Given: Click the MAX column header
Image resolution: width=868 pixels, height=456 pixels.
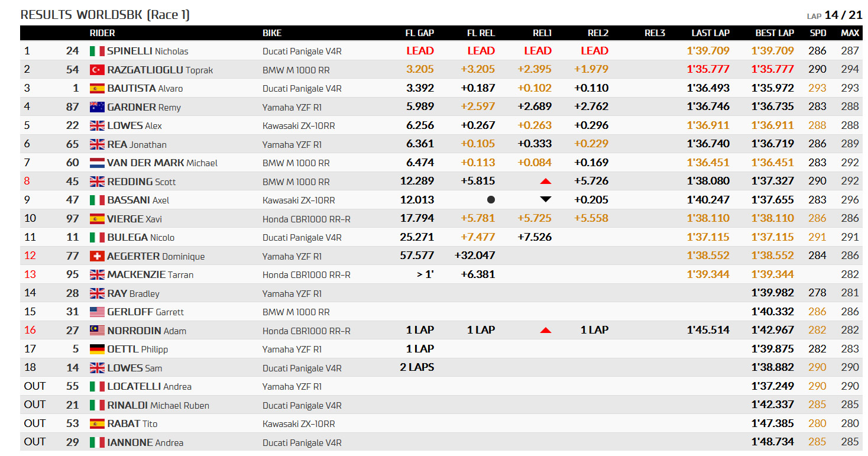Looking at the screenshot, I should click(x=850, y=33).
